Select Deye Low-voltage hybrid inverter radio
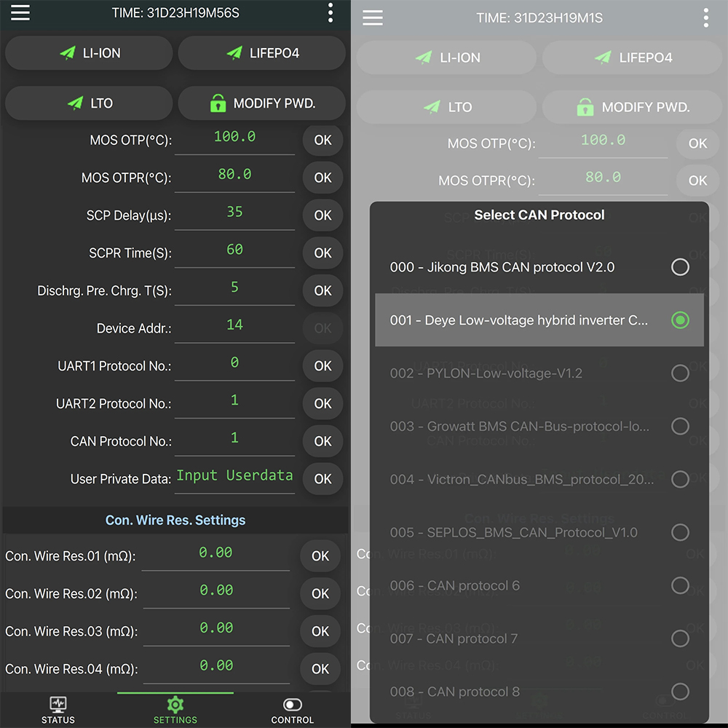Viewport: 728px width, 728px height. pyautogui.click(x=679, y=320)
